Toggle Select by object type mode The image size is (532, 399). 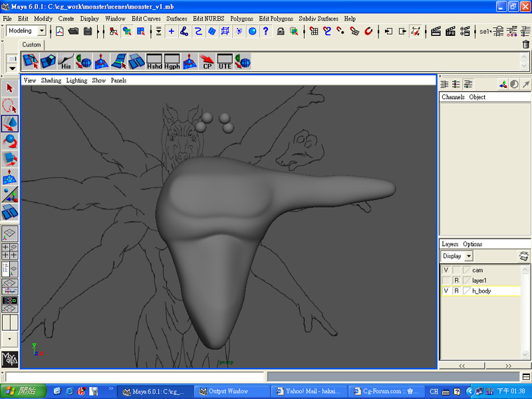point(127,31)
